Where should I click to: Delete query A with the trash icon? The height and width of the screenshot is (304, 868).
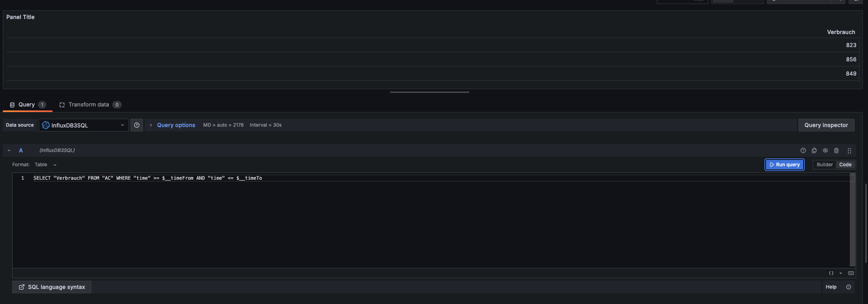tap(836, 150)
